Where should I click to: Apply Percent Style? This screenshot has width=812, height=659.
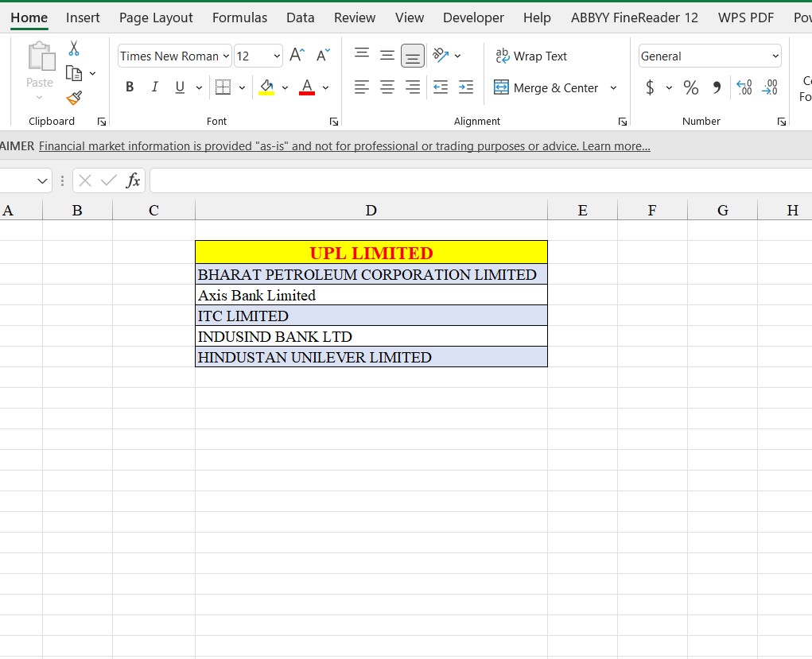[x=691, y=87]
